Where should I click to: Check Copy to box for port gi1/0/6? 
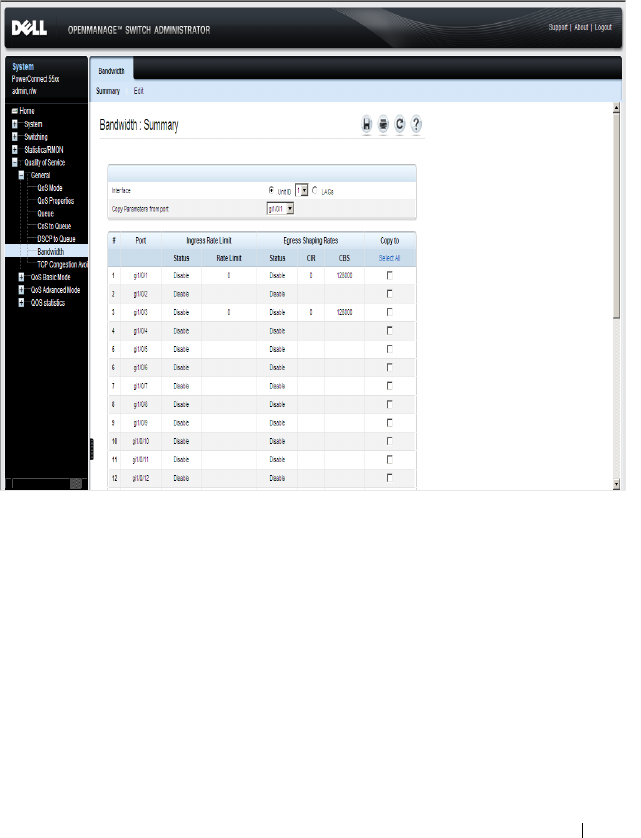[389, 367]
